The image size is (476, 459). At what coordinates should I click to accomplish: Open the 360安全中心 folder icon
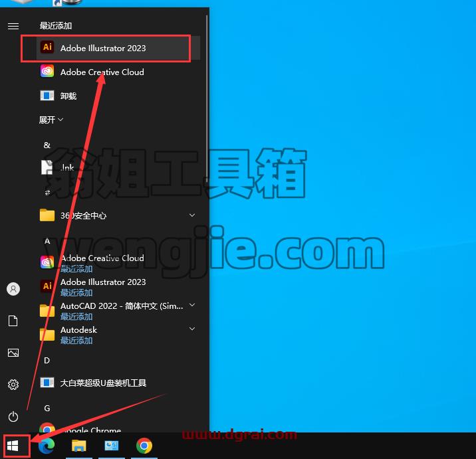click(x=47, y=215)
